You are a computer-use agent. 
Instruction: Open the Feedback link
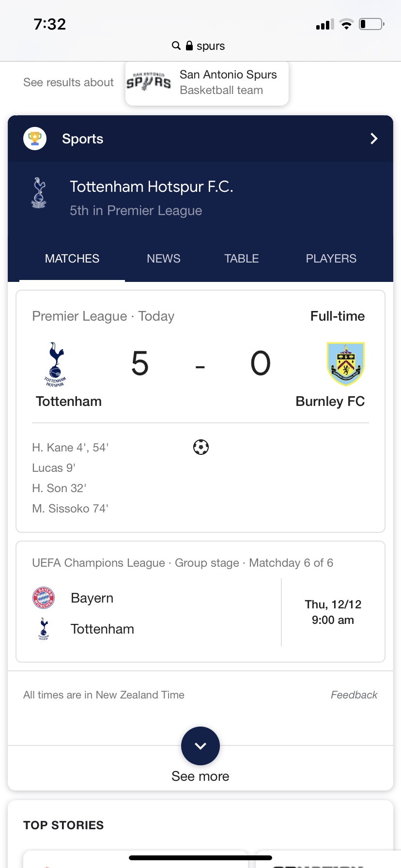point(354,695)
